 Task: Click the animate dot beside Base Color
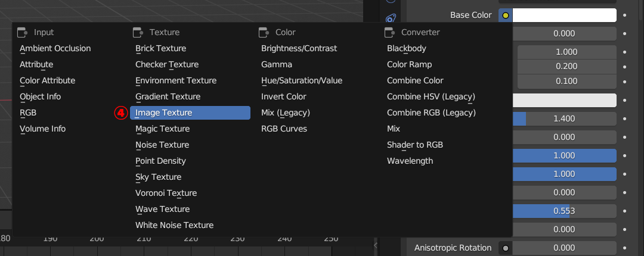[624, 15]
